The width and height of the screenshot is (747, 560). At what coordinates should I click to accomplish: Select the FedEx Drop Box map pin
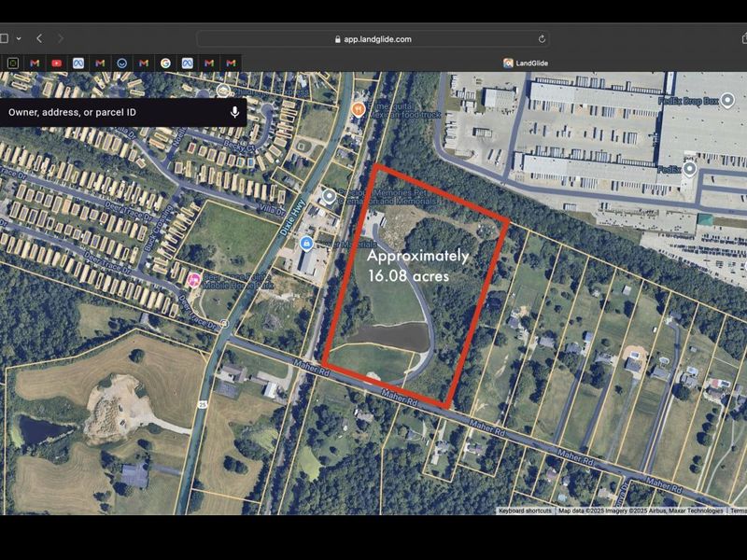point(726,100)
